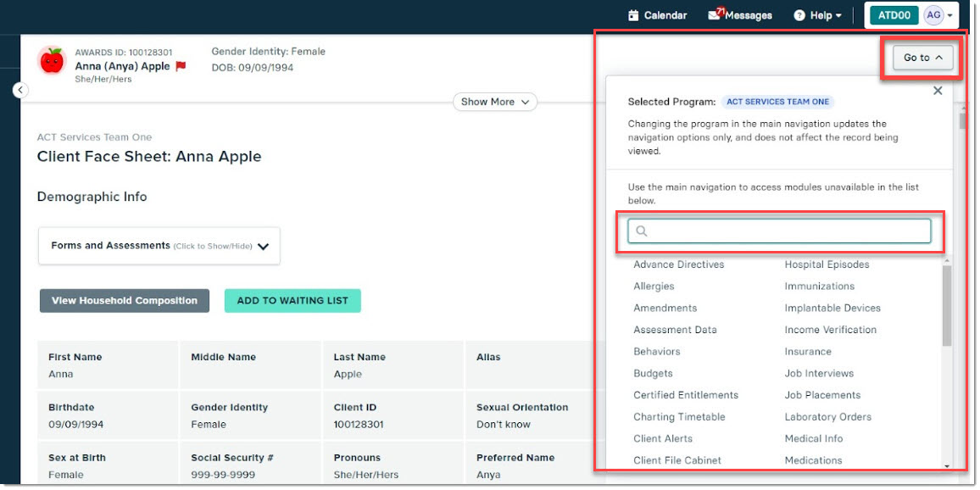Click the red apple client avatar

pyautogui.click(x=52, y=61)
